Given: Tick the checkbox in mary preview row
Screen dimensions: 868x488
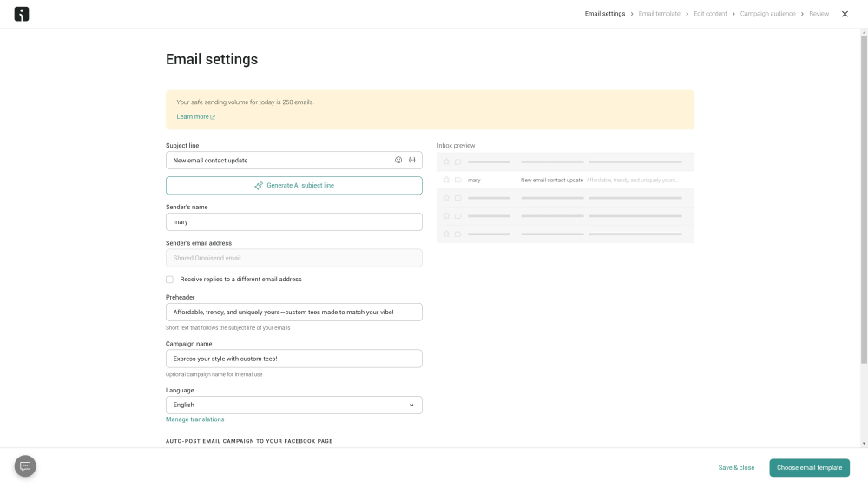Looking at the screenshot, I should pos(457,180).
